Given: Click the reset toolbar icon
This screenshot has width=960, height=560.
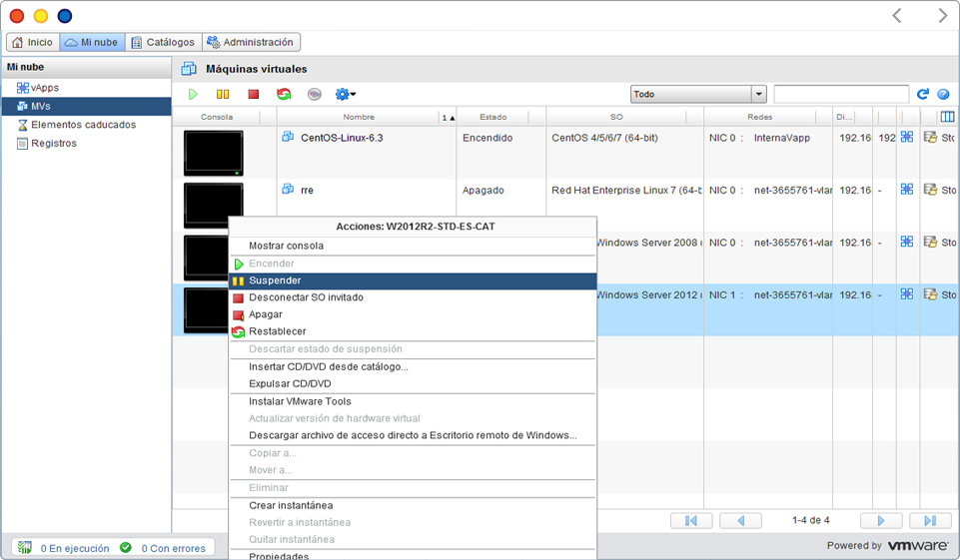Looking at the screenshot, I should [x=284, y=95].
